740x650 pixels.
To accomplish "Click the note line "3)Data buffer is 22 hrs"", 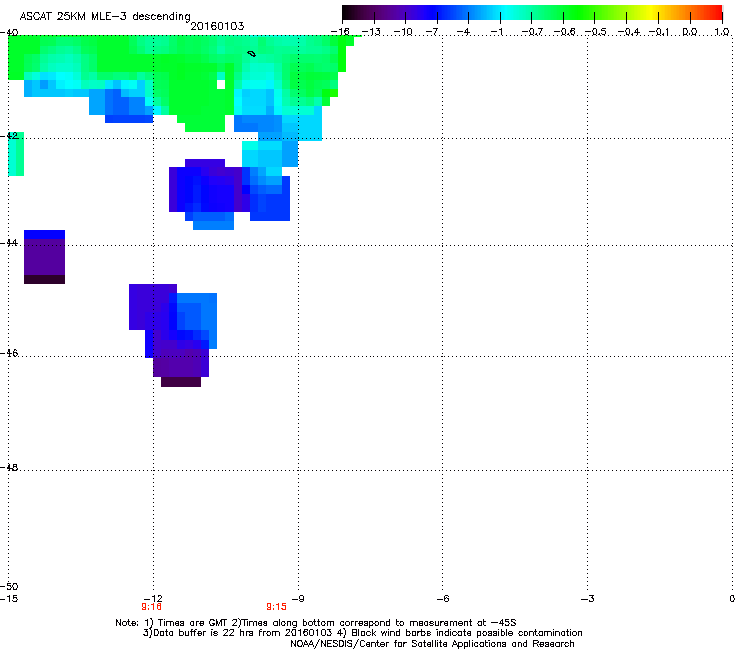I will tap(362, 633).
